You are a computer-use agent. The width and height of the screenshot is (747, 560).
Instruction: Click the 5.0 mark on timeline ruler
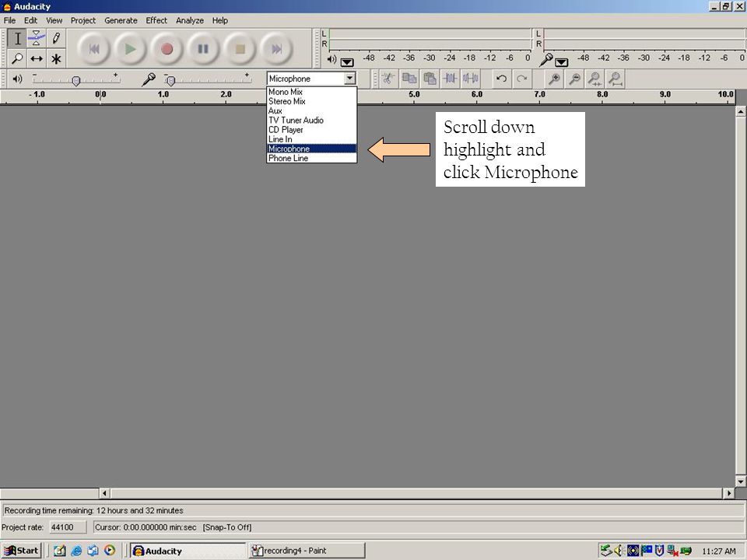tap(414, 94)
